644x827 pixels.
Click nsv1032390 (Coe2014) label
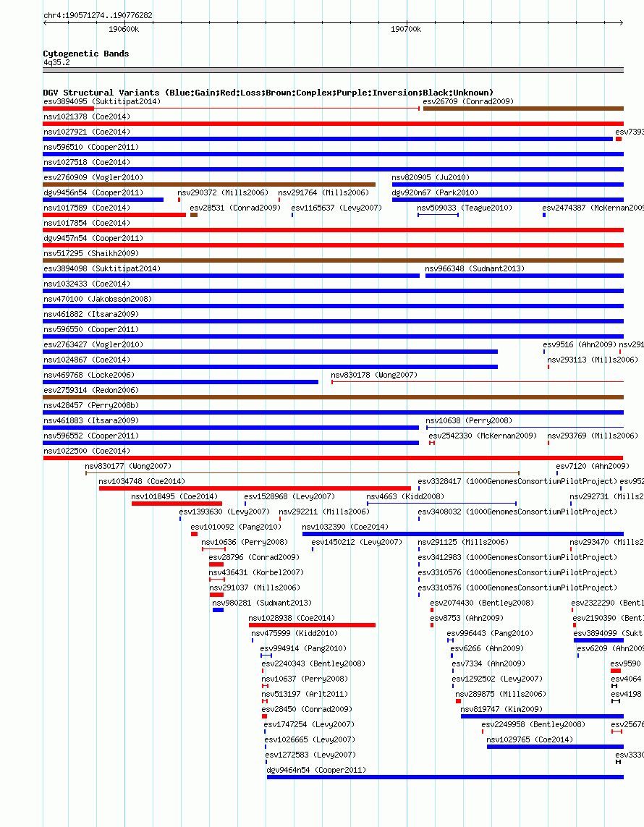tap(345, 527)
